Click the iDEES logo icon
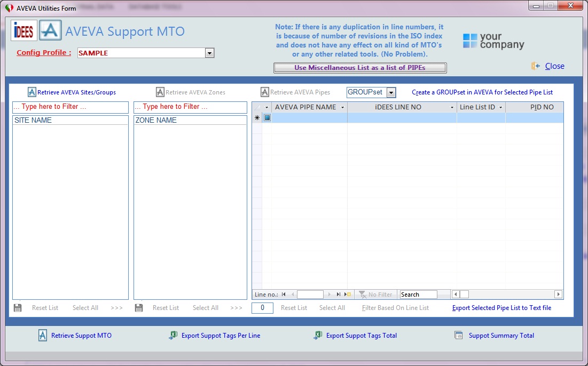This screenshot has height=366, width=588. (x=24, y=30)
